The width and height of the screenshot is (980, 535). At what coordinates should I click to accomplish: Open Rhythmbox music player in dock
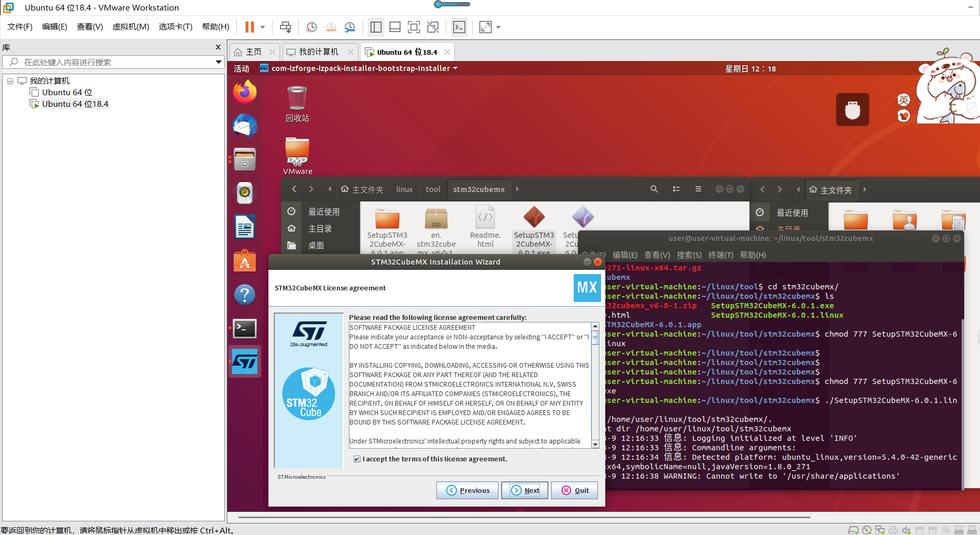coord(245,193)
